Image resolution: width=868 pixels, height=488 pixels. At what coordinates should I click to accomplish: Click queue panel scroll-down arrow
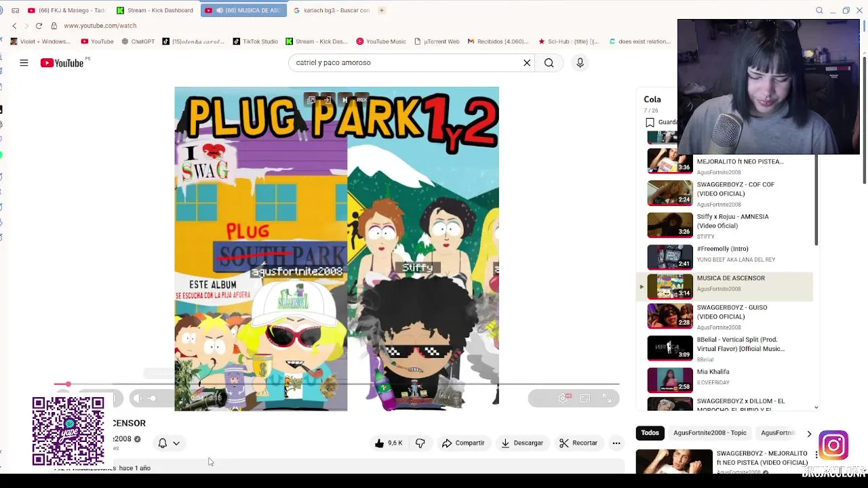[x=816, y=407]
